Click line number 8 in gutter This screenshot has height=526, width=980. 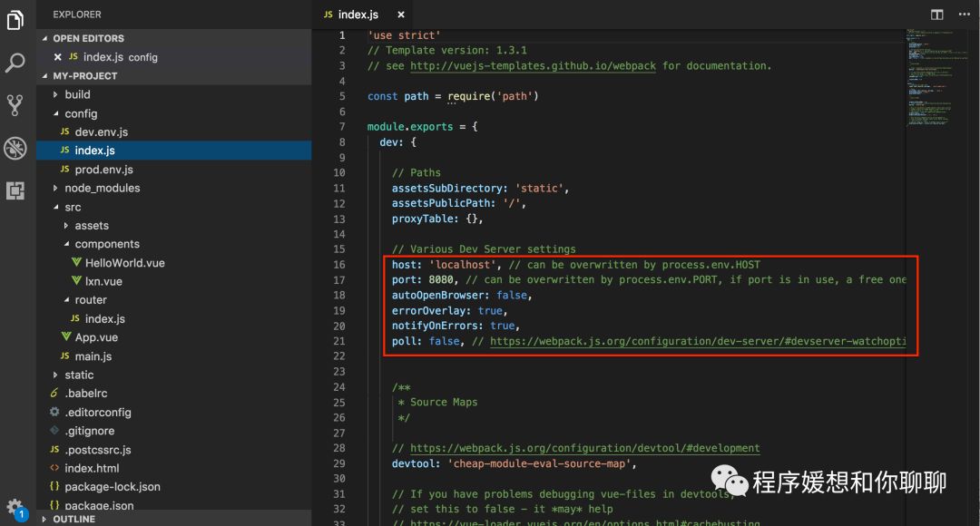pyautogui.click(x=342, y=141)
